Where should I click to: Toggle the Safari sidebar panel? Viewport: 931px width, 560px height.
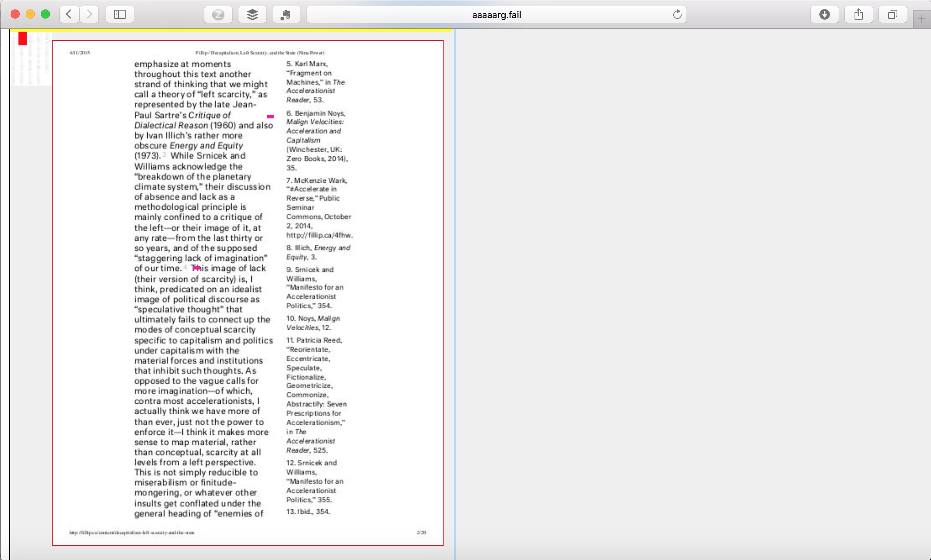coord(120,14)
